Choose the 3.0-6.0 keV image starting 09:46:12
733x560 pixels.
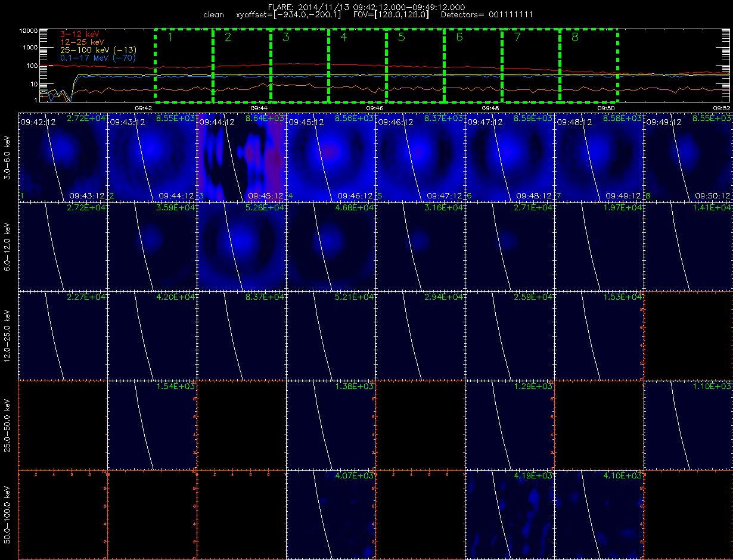(x=420, y=157)
